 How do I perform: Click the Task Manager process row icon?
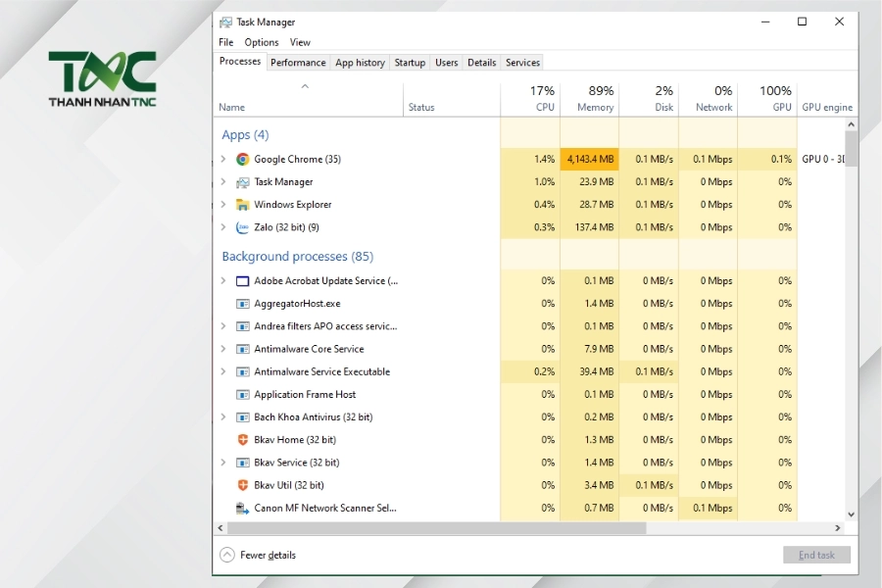(242, 182)
